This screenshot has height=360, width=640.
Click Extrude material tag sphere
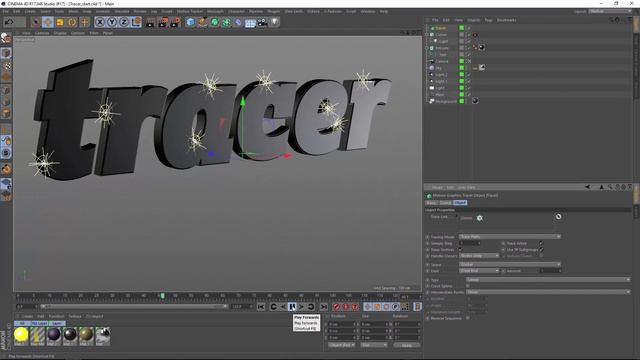482,47
